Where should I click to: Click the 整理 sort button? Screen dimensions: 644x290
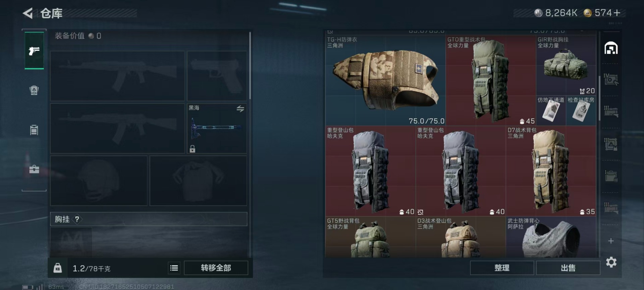coord(502,268)
